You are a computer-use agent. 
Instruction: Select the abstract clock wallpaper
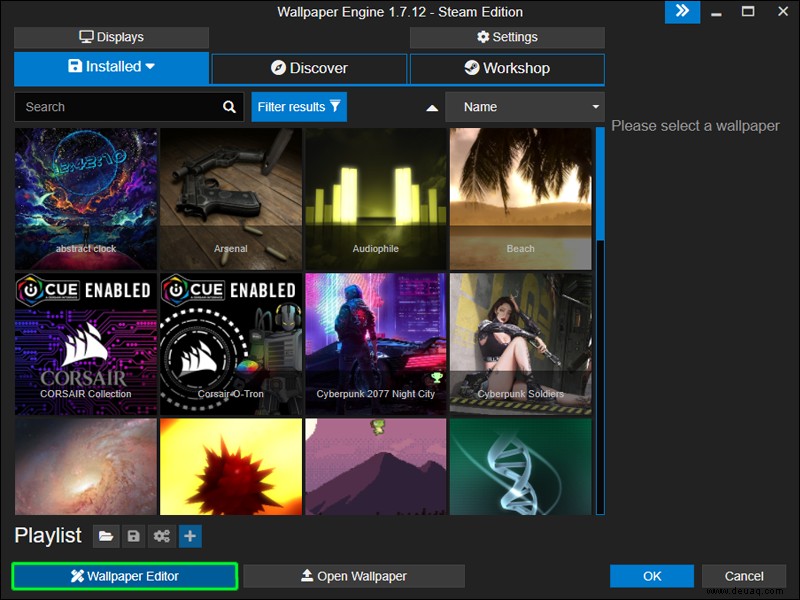(x=86, y=198)
